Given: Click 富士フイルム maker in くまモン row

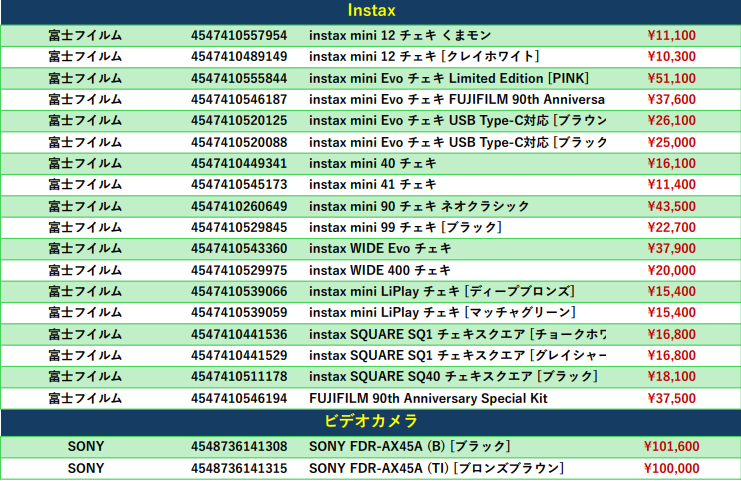Looking at the screenshot, I should 85,35.
